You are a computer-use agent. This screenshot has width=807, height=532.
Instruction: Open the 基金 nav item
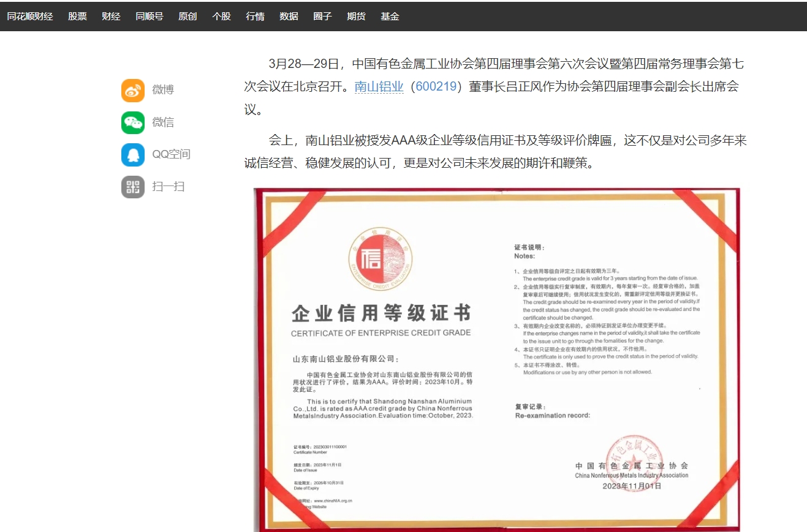pos(390,17)
